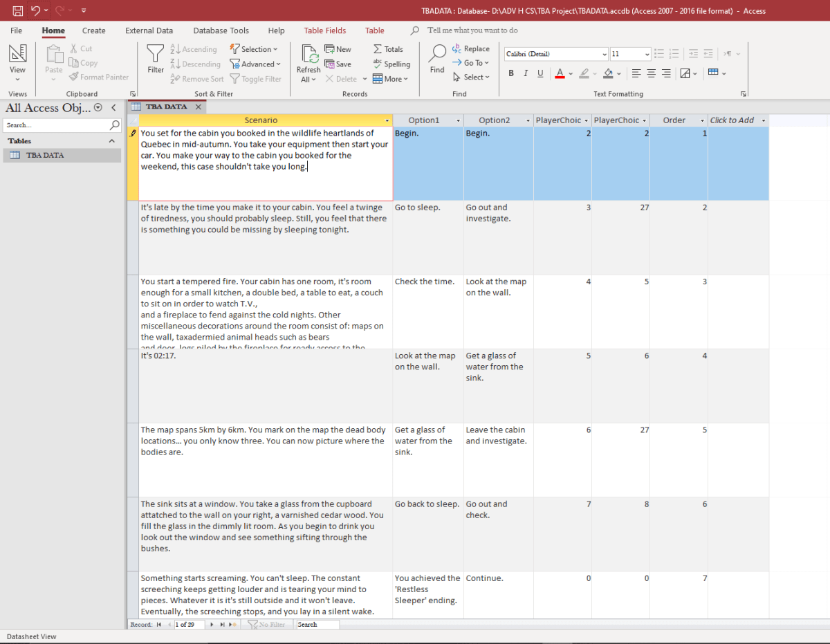Open Text Formatting dialog launcher
This screenshot has width=830, height=644.
[x=744, y=93]
